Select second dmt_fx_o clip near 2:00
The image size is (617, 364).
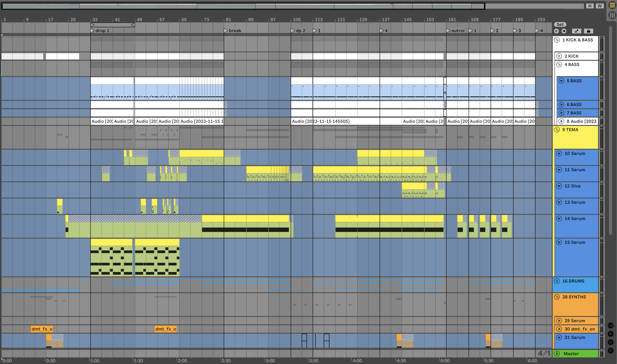[165, 329]
